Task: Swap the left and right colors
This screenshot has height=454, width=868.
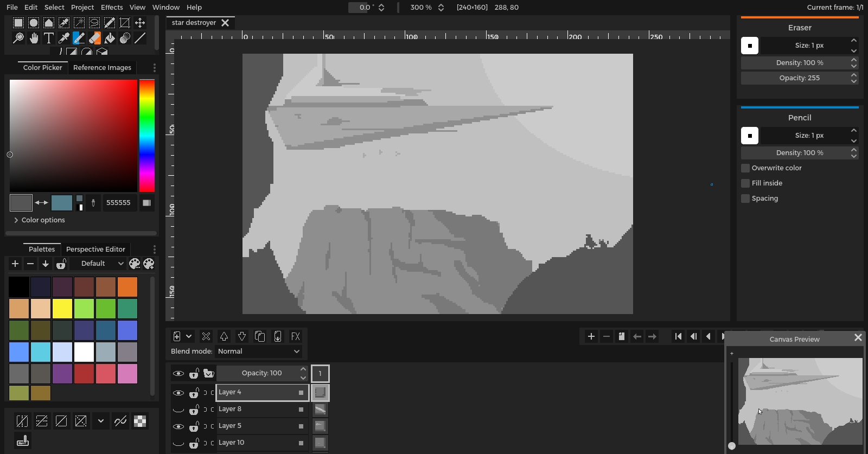Action: (41, 202)
